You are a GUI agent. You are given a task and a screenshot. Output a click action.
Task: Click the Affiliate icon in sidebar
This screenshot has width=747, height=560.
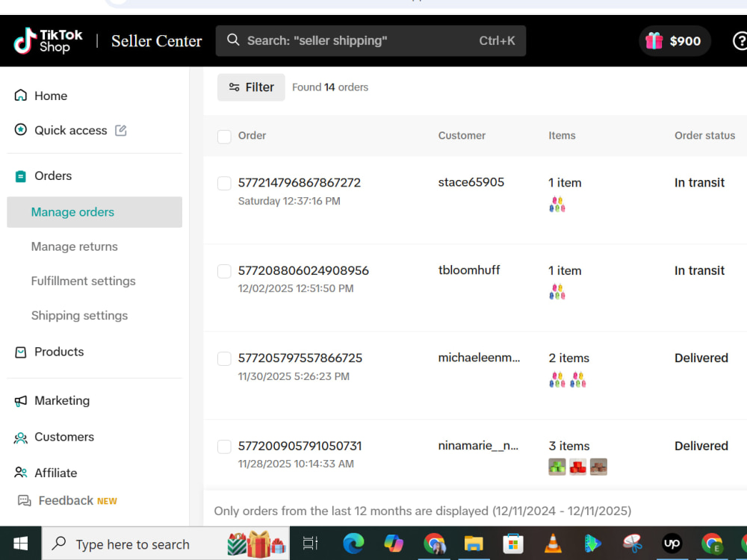(20, 473)
